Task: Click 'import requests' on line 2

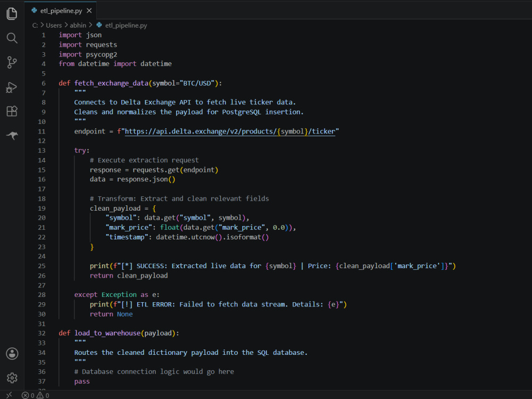Action: point(88,45)
